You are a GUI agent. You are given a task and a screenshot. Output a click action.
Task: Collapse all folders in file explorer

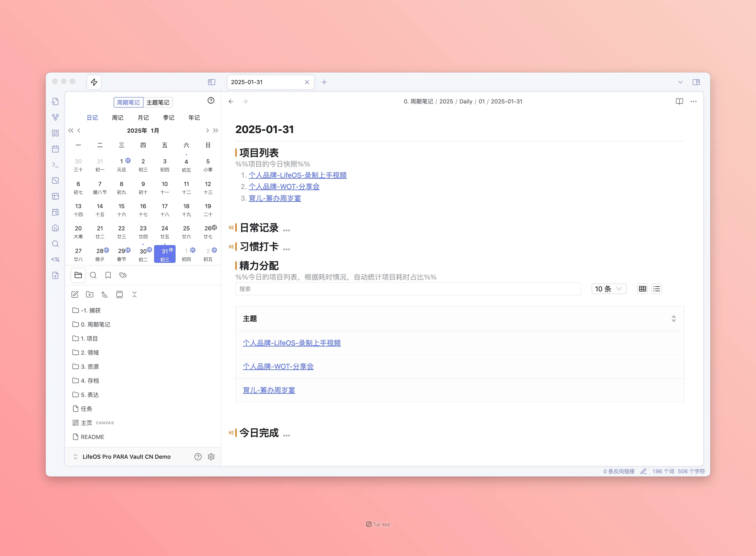(x=134, y=294)
